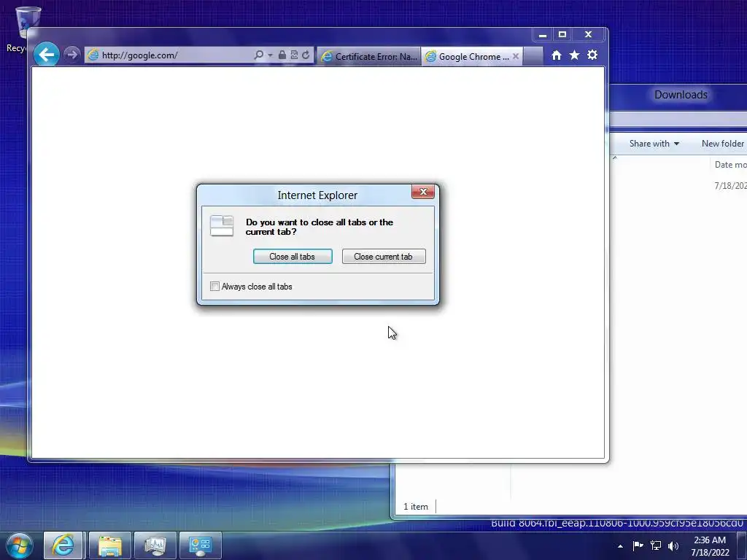Viewport: 747px width, 560px height.
Task: Sort by Date modified column header
Action: pos(730,164)
